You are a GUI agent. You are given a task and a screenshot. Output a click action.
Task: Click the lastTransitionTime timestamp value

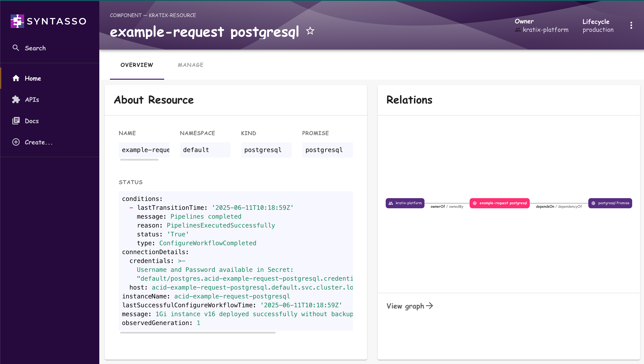[x=253, y=208]
